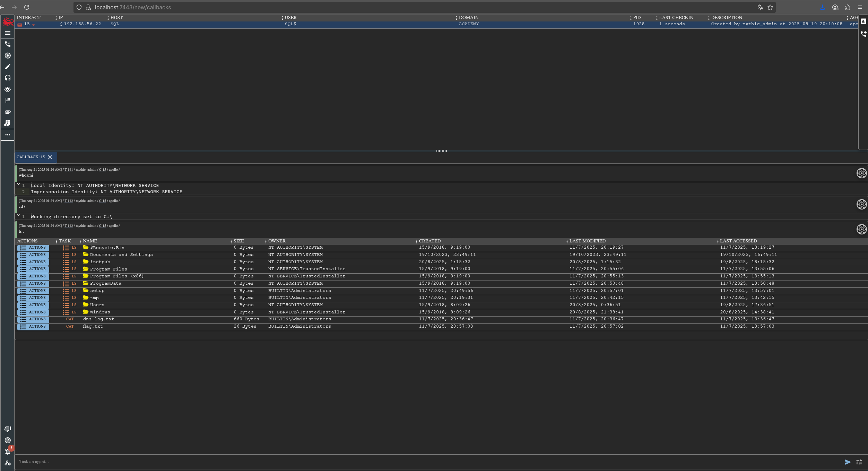Collapse the cd / output chevron
The height and width of the screenshot is (471, 868).
pos(18,216)
